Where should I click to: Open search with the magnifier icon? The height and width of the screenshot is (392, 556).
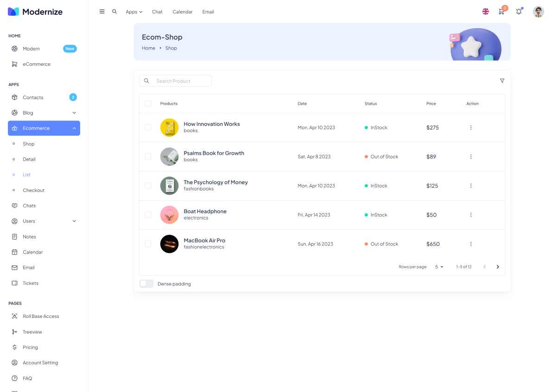tap(114, 12)
